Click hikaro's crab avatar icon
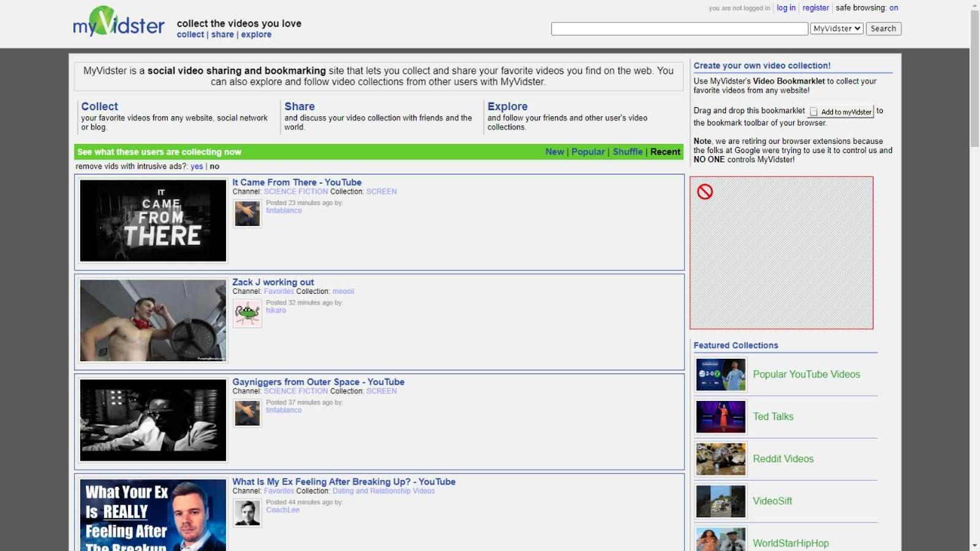 (x=247, y=313)
